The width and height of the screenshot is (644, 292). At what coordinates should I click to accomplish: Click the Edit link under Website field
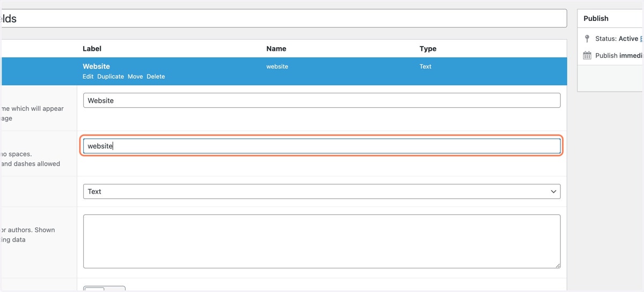click(88, 77)
